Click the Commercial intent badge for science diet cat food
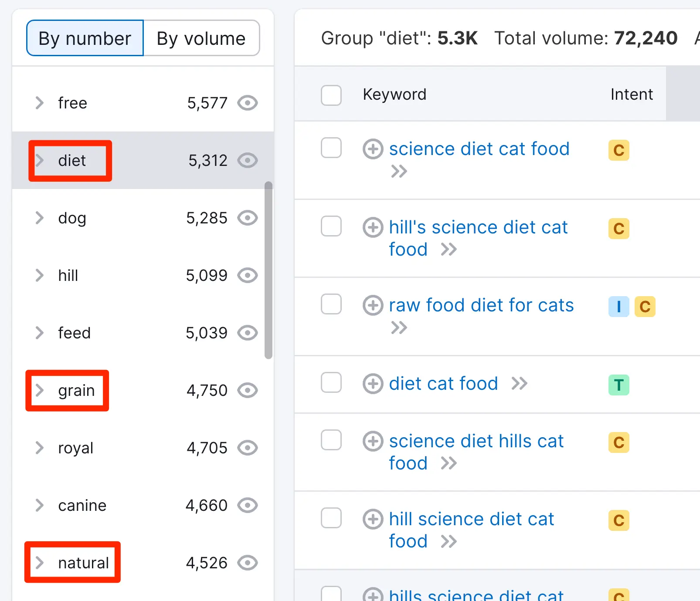The image size is (700, 601). (618, 150)
